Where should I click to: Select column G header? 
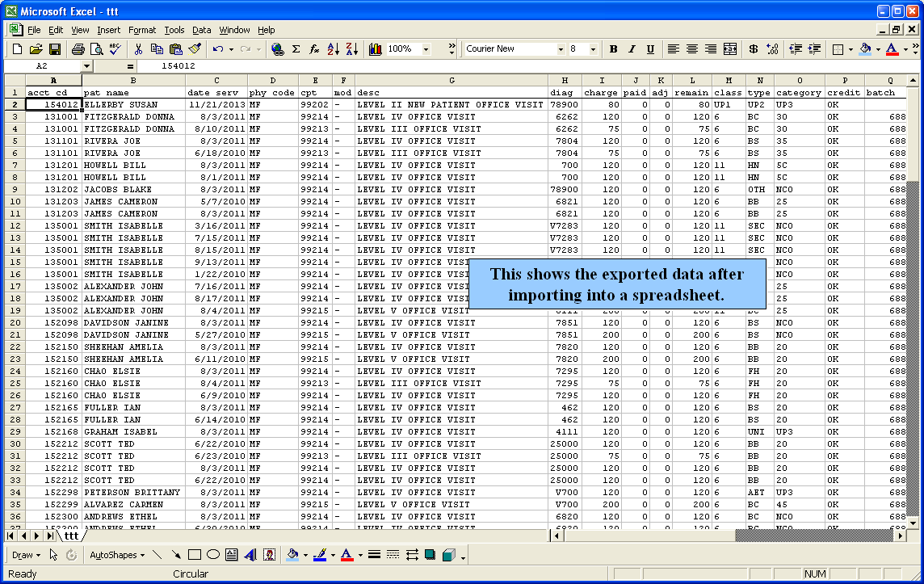(x=451, y=80)
